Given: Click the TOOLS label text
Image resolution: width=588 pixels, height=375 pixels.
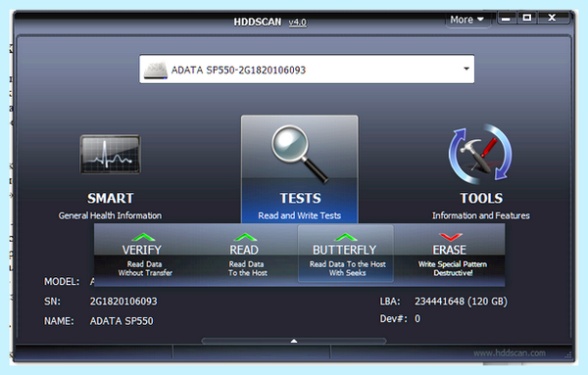Looking at the screenshot, I should [x=481, y=198].
